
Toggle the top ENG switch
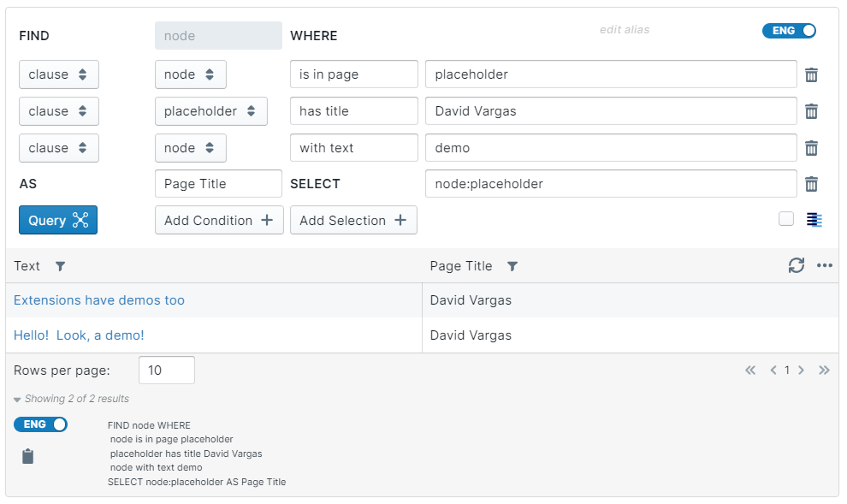[789, 31]
